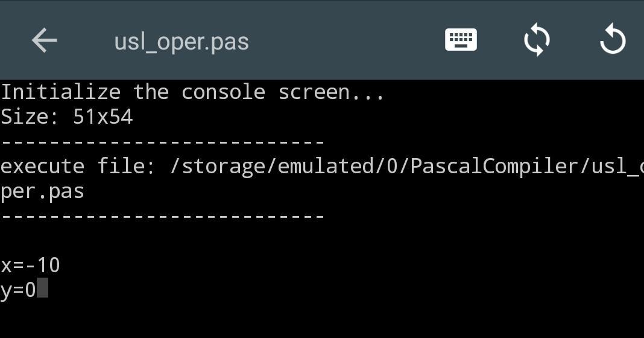The image size is (644, 338).
Task: Tap the dashed separator below per.pas
Action: [x=162, y=216]
